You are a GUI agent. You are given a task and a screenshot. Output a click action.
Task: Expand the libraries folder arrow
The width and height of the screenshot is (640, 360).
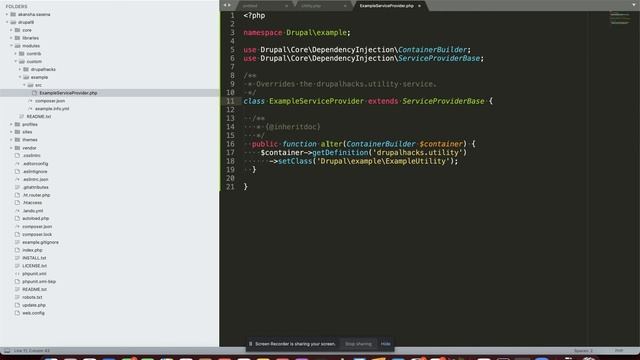pyautogui.click(x=11, y=38)
